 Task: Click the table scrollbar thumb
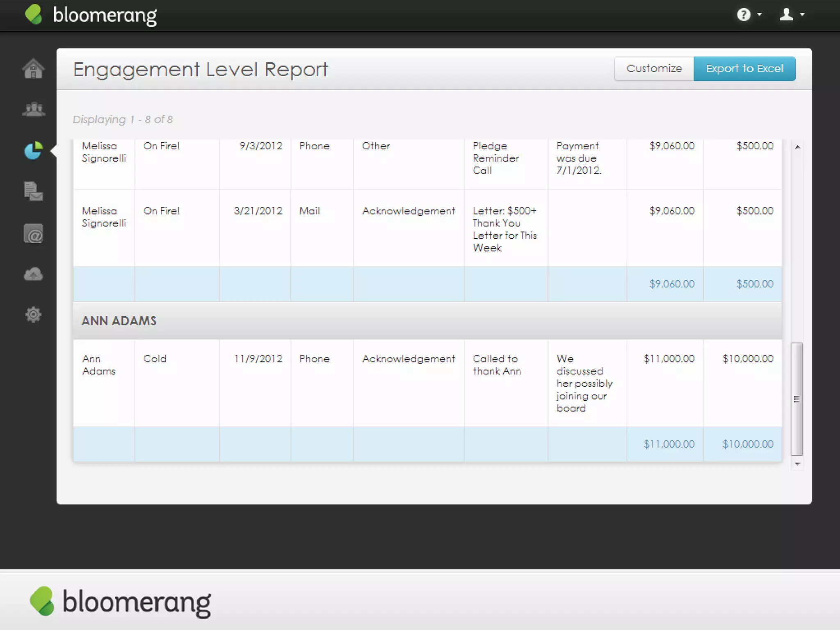[797, 399]
